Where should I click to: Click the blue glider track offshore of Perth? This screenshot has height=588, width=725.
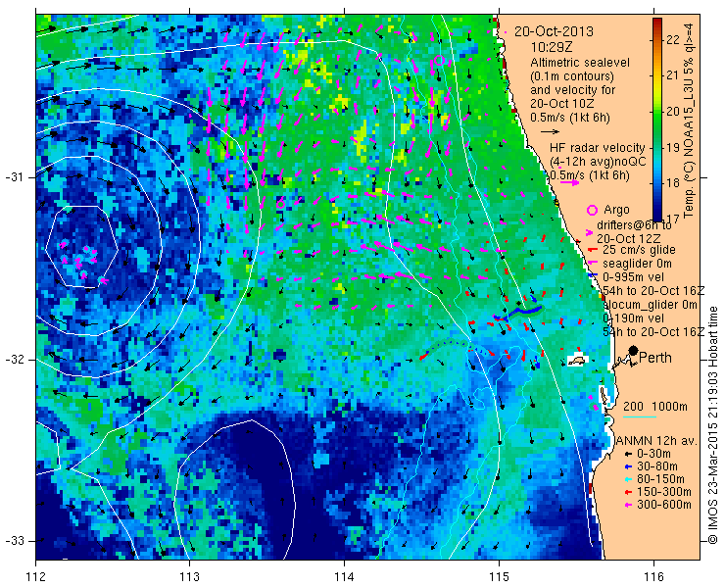[x=518, y=313]
